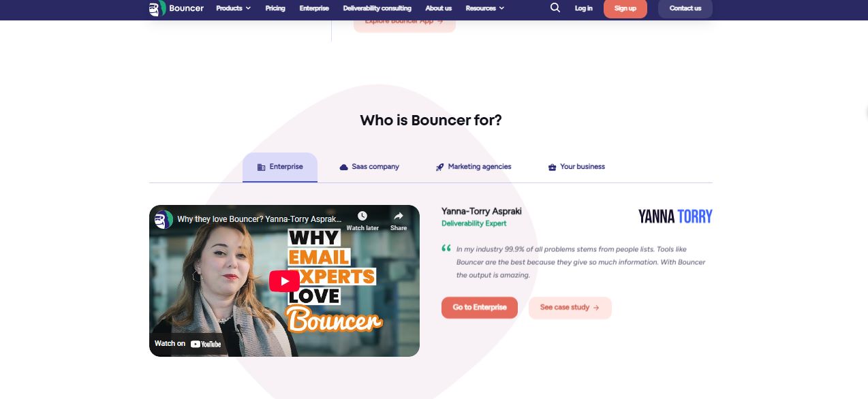The width and height of the screenshot is (868, 399).
Task: Click the Share arrow icon on video
Action: [399, 216]
